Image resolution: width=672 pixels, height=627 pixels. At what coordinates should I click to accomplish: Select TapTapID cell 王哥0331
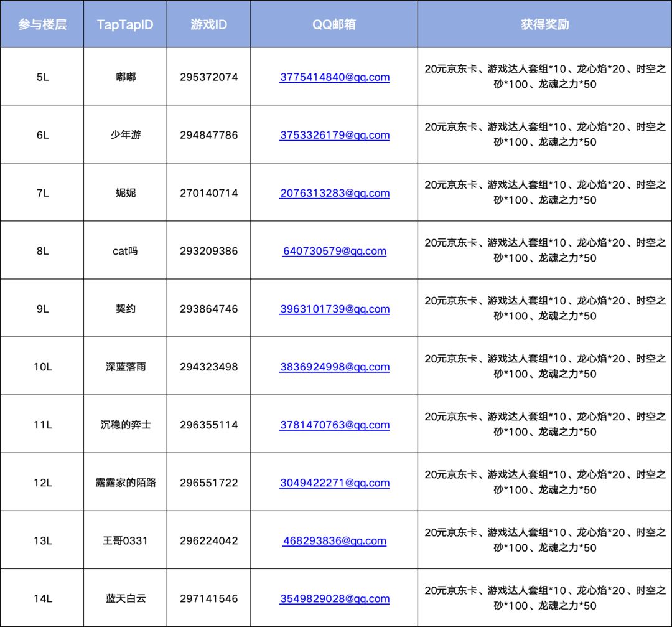125,539
